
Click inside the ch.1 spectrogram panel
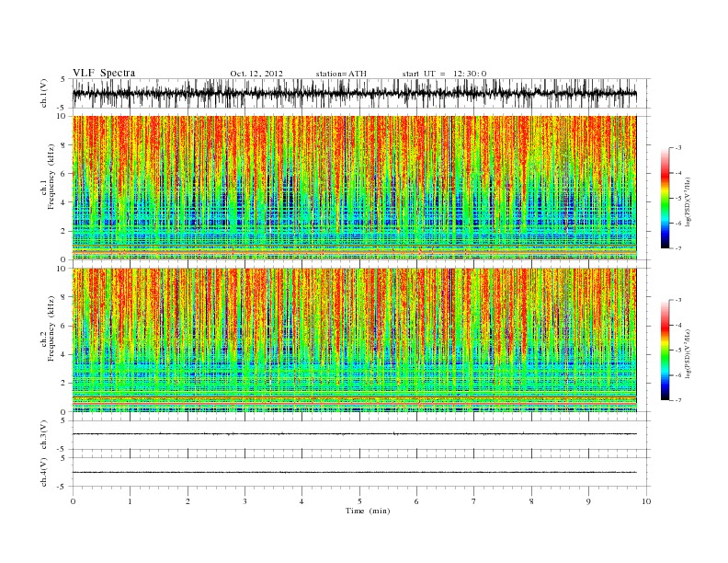point(354,188)
